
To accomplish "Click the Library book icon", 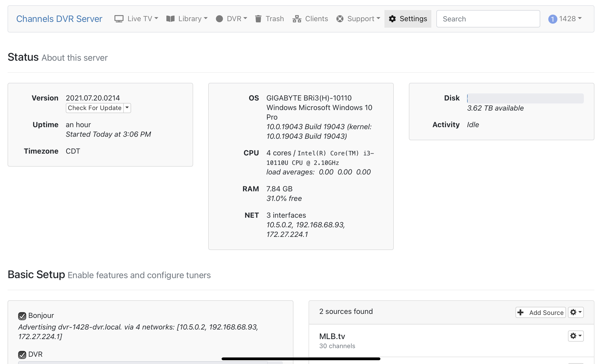I will coord(170,19).
